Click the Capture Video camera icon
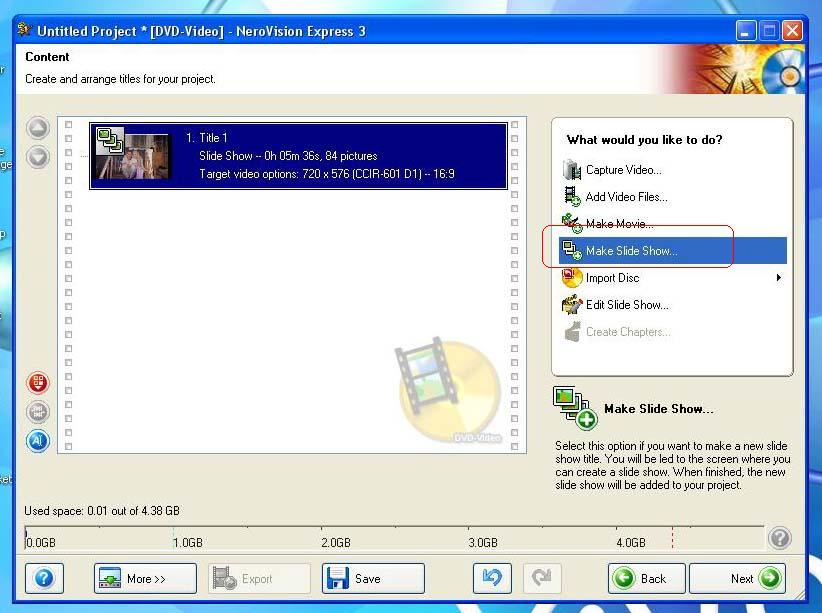 pos(572,170)
